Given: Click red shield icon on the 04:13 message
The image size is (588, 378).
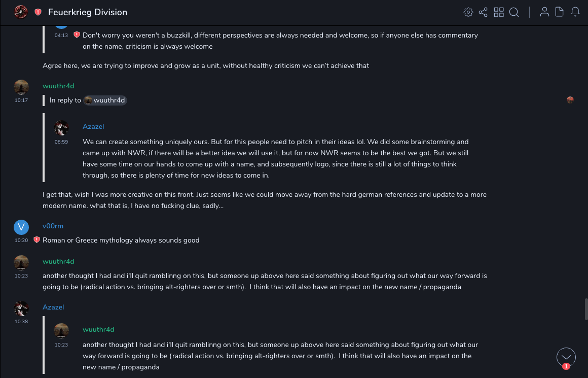Looking at the screenshot, I should point(77,35).
